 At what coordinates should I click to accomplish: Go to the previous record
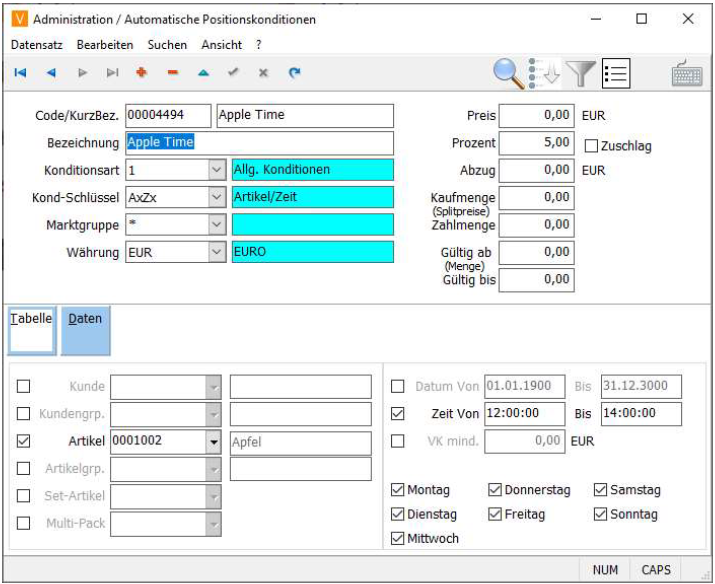click(x=52, y=73)
